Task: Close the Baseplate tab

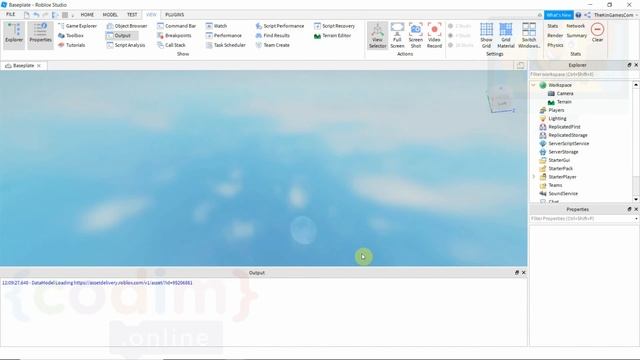Action: point(39,66)
